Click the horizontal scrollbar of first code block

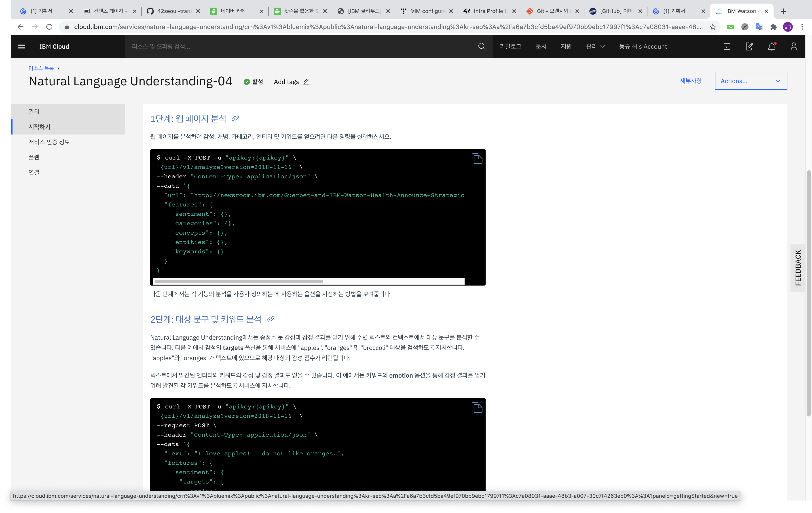[239, 281]
